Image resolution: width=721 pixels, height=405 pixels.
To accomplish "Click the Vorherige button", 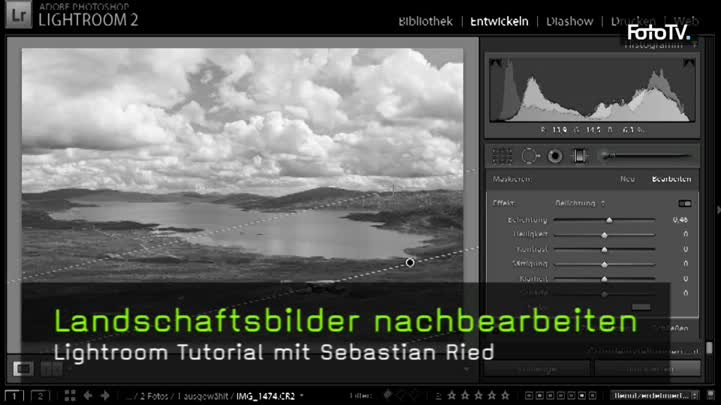I will [537, 369].
